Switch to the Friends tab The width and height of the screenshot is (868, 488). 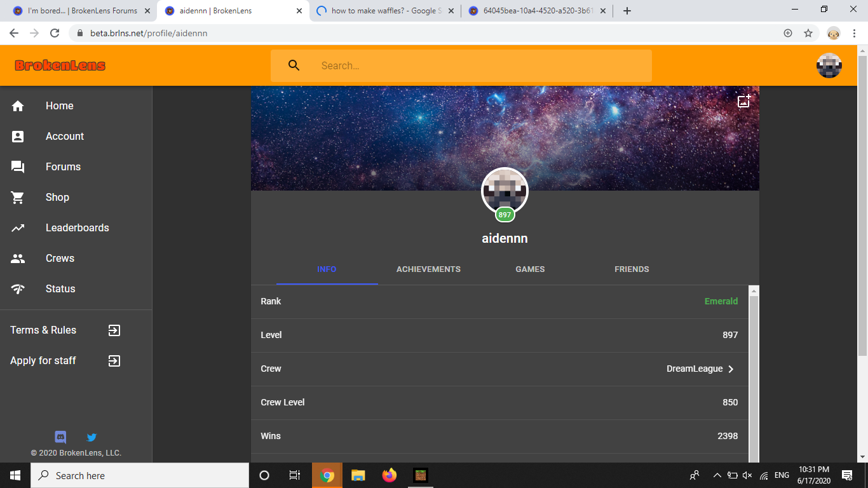tap(632, 269)
